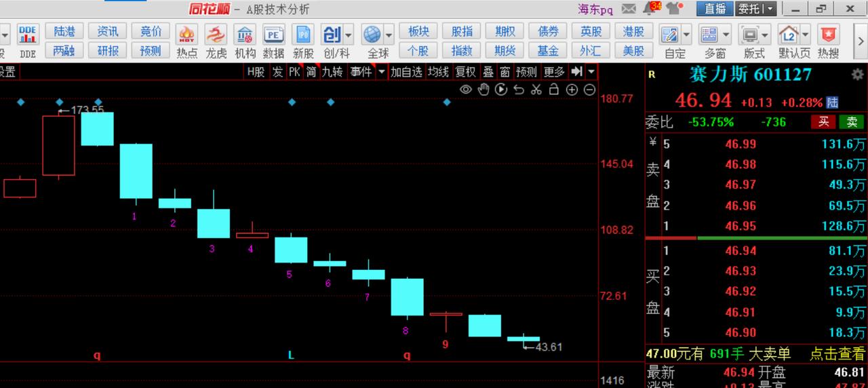The height and width of the screenshot is (388, 868).
Task: Select the hand pan tool
Action: pos(484,90)
